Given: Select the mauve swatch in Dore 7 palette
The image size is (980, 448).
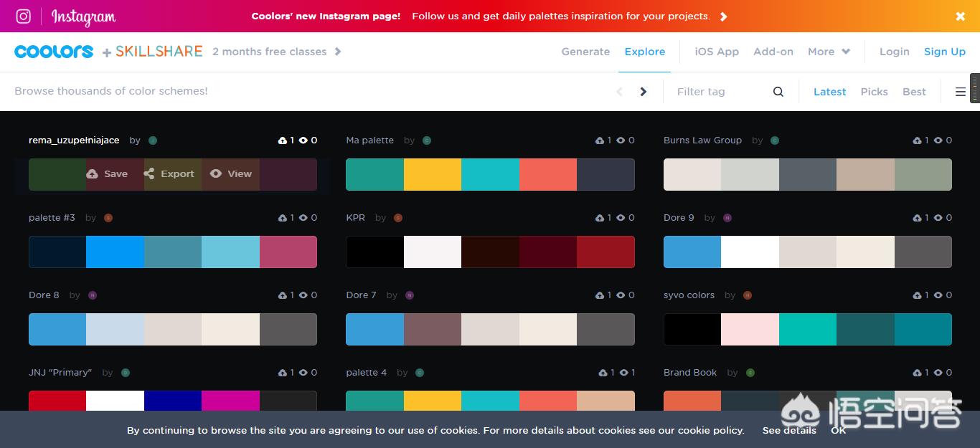Looking at the screenshot, I should 433,330.
